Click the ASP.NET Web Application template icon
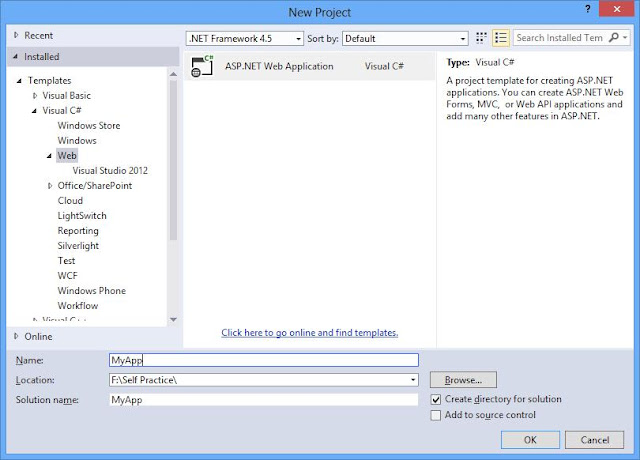Screen dimensions: 640x460 [202, 66]
